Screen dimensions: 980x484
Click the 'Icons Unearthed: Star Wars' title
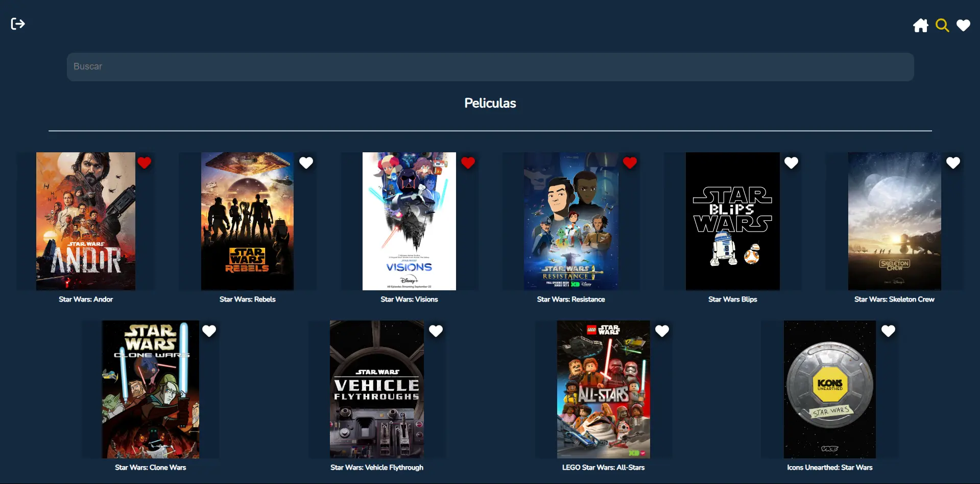tap(830, 468)
